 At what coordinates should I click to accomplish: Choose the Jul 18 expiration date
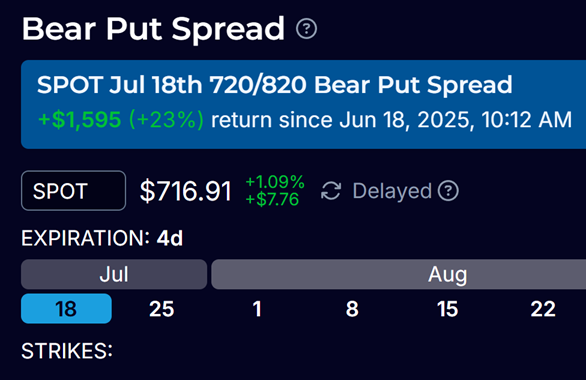[x=66, y=309]
